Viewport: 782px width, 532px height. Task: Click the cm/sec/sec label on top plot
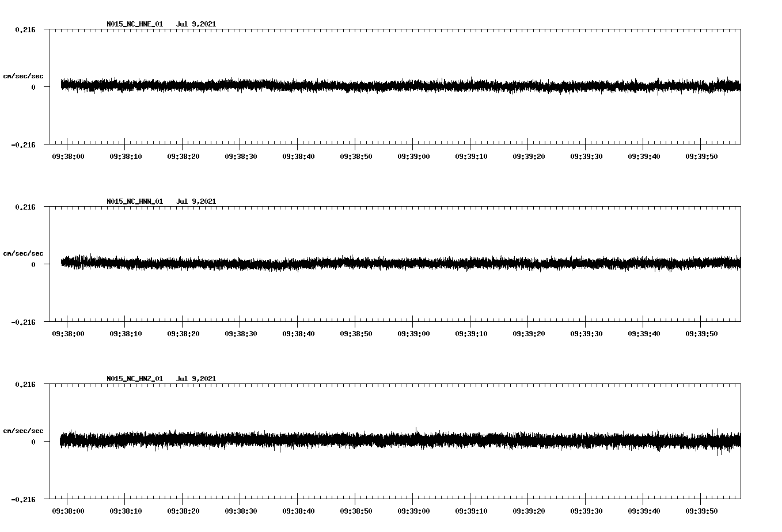coord(24,76)
